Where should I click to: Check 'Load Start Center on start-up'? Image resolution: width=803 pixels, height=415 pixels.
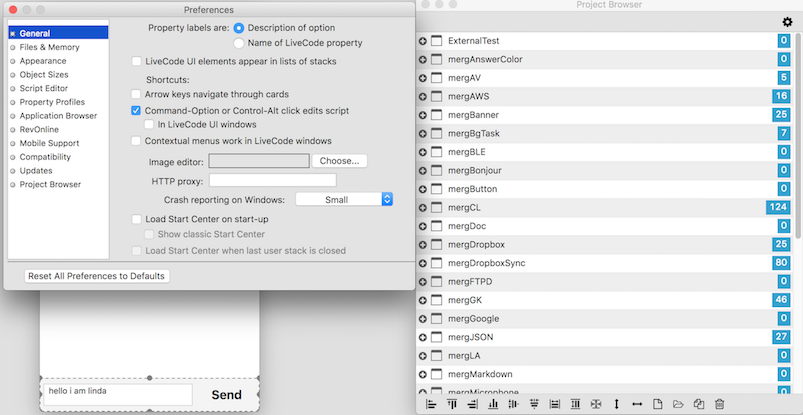pos(137,219)
